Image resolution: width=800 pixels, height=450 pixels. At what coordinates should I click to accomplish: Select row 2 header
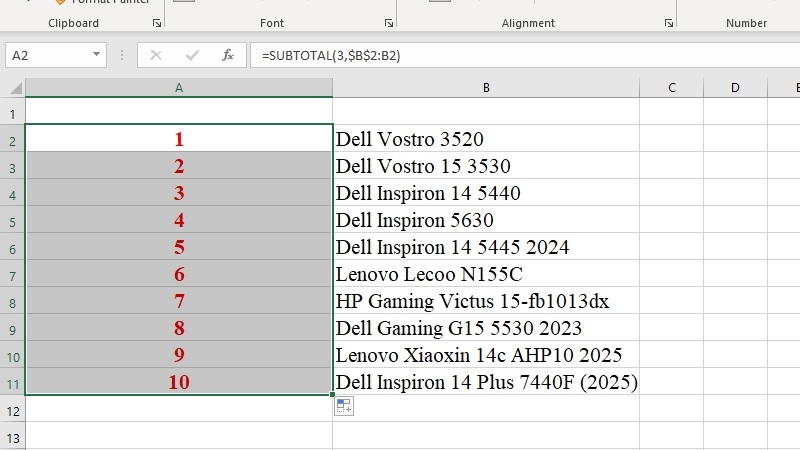point(12,139)
